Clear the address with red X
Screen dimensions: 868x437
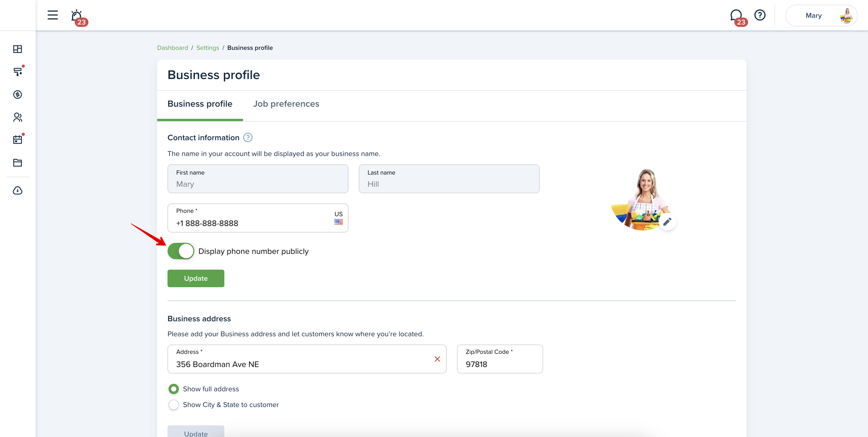tap(437, 359)
